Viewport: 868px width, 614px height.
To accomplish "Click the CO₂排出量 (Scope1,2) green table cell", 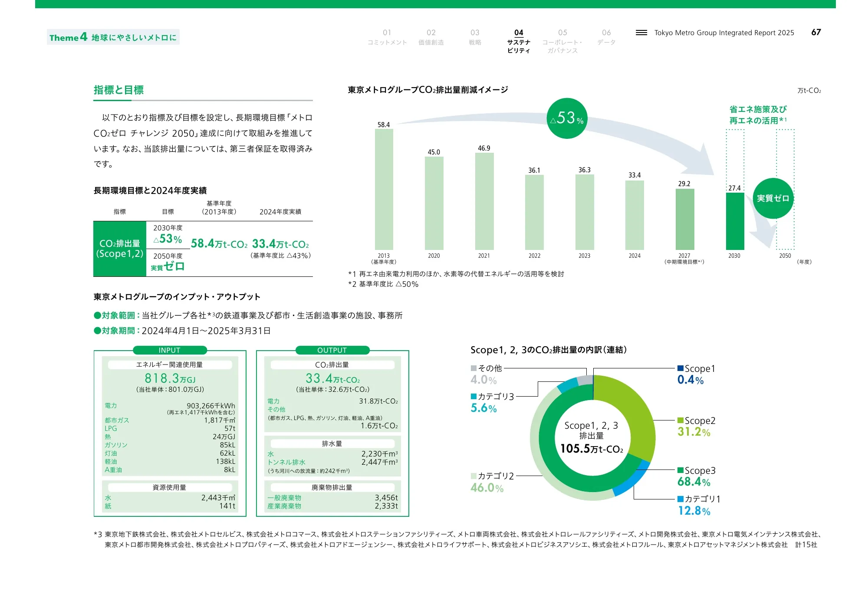I will [x=120, y=249].
